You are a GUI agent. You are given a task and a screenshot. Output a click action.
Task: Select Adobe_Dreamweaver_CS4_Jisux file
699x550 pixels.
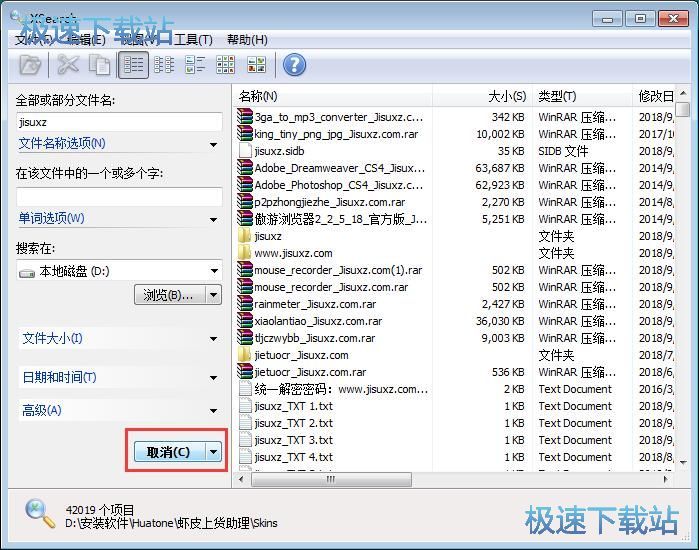[340, 168]
